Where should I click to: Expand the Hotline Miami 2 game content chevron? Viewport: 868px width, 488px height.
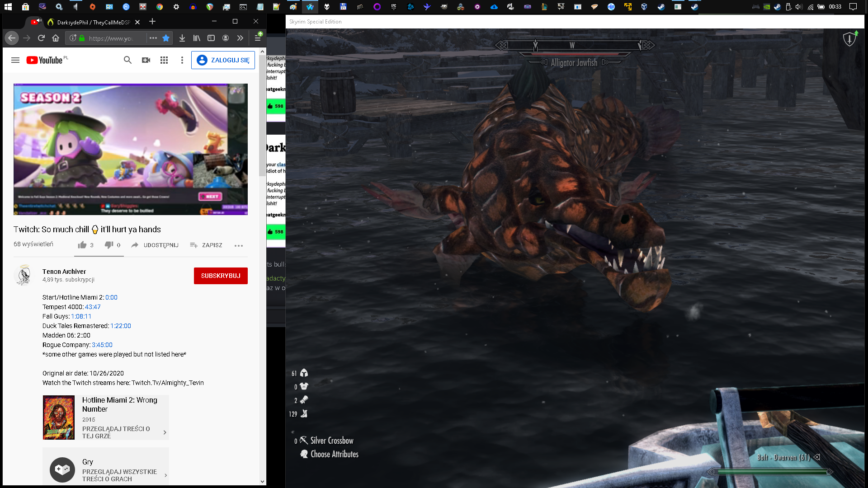click(165, 432)
